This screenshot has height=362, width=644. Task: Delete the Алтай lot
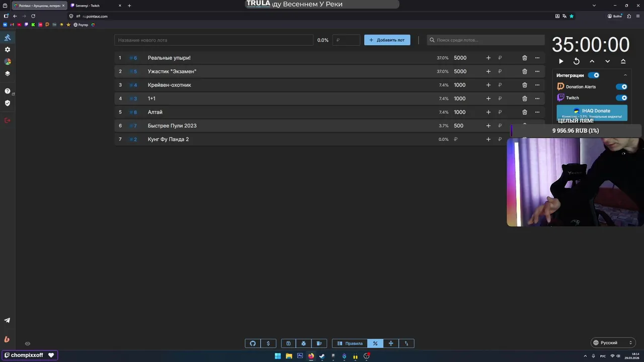click(x=525, y=112)
